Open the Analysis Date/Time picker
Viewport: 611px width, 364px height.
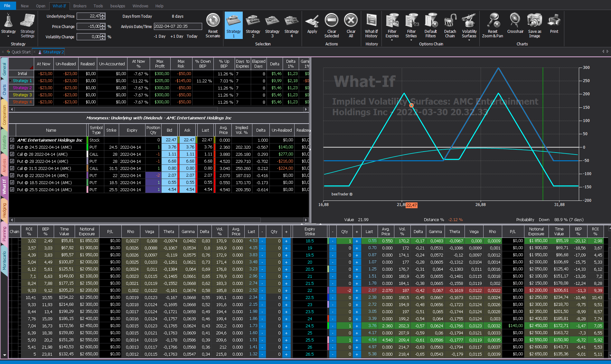[178, 26]
